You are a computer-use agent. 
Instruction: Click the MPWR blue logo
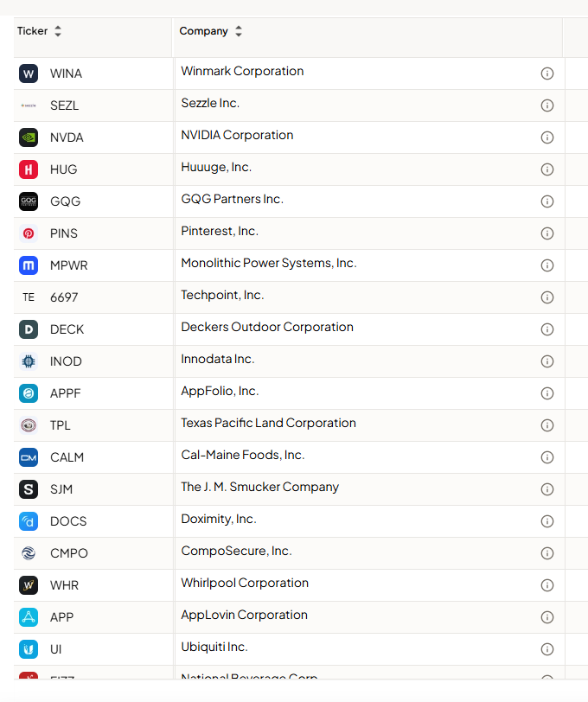pos(29,265)
